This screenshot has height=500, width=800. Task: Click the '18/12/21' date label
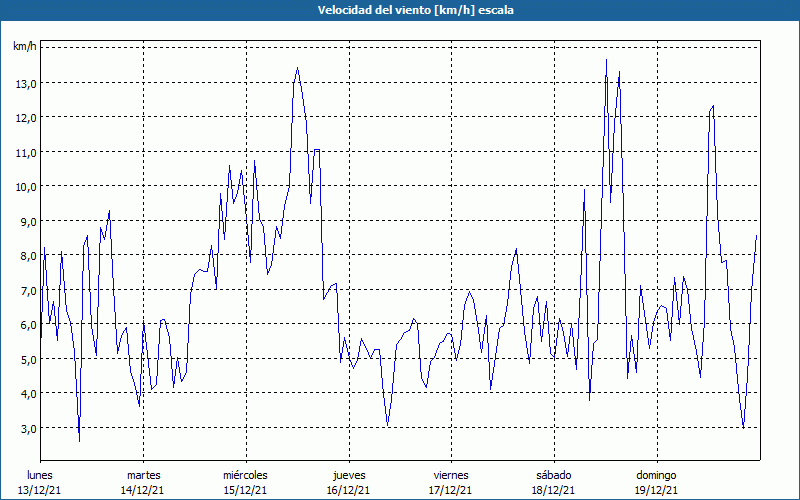pos(554,490)
